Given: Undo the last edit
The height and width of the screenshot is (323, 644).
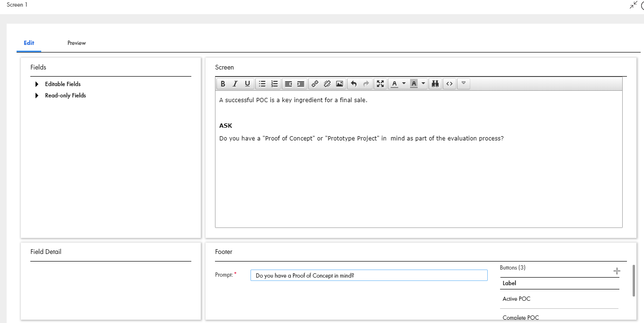Looking at the screenshot, I should (353, 84).
